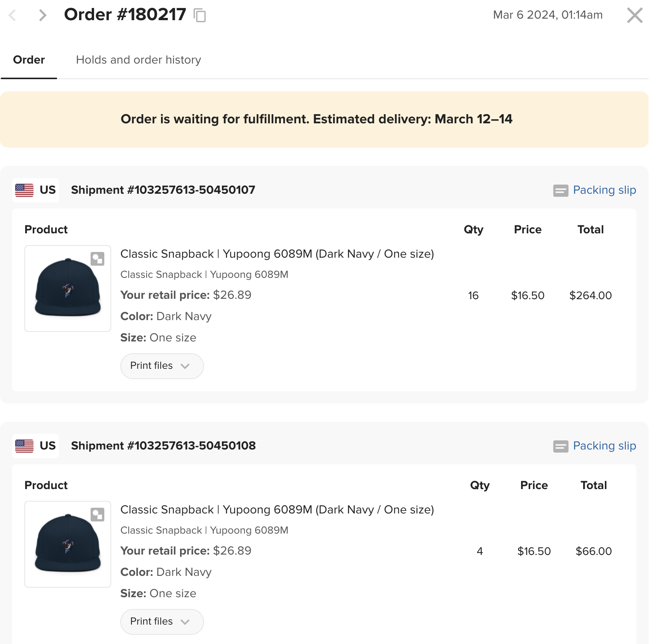
Task: Click the order waiting for fulfillment banner
Action: click(316, 119)
